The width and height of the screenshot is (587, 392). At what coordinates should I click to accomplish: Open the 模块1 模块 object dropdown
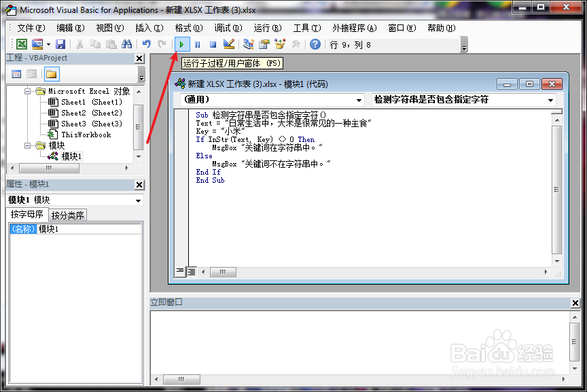(138, 200)
